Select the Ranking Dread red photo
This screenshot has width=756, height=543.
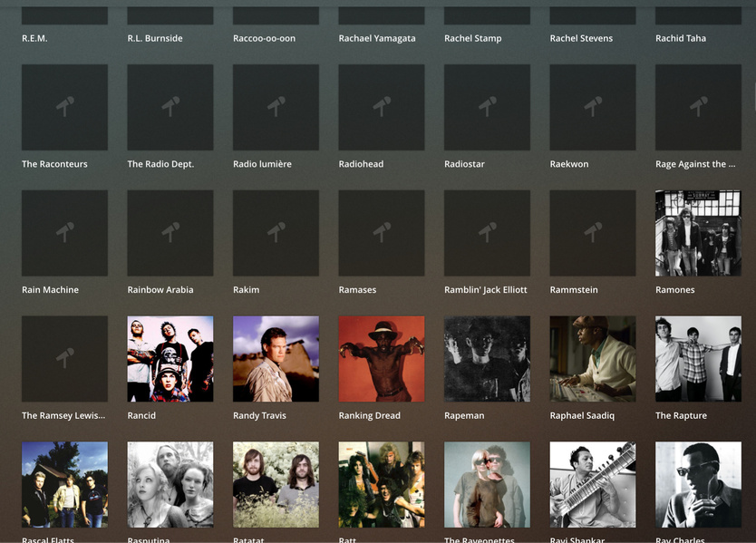(382, 359)
